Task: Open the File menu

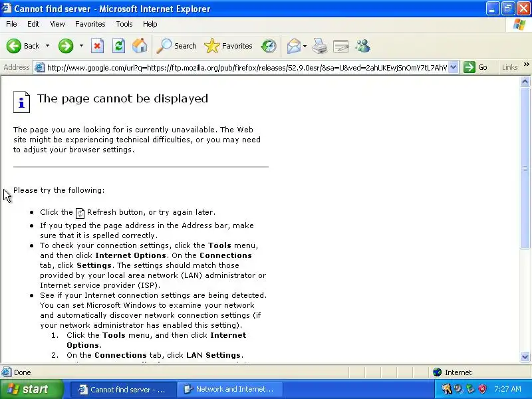Action: click(11, 24)
